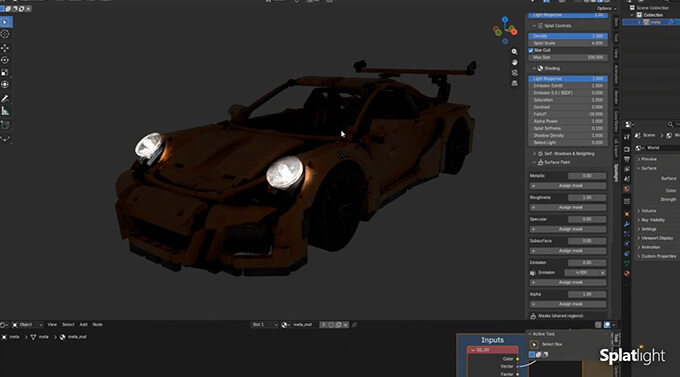Choose Subtract selection mode in top-left header
Screen dimensions: 680x377
point(15,9)
